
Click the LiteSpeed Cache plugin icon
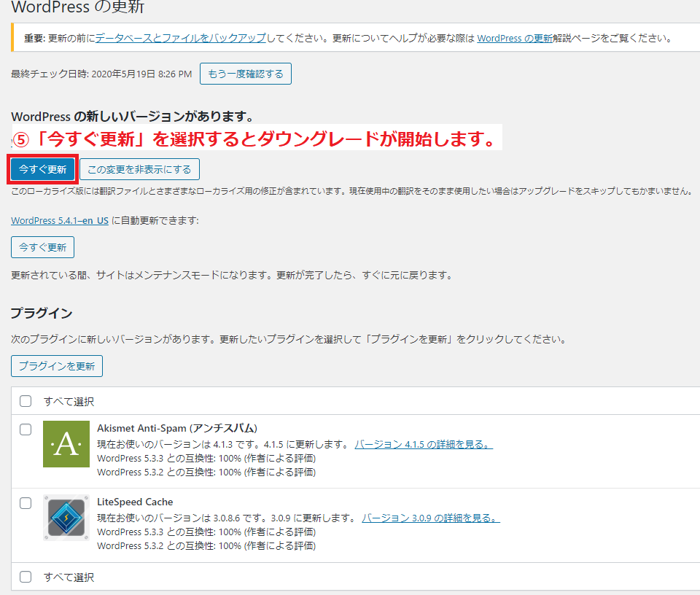(66, 518)
